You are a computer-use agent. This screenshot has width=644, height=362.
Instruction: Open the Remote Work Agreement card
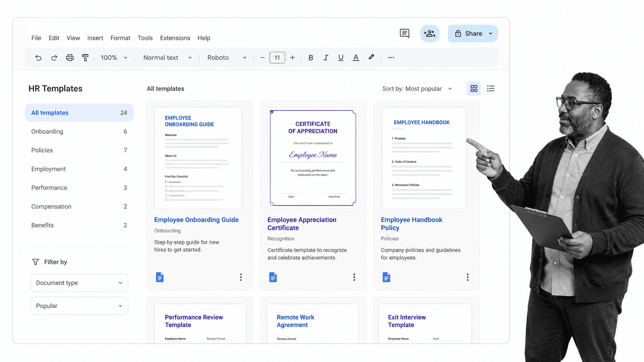(313, 320)
